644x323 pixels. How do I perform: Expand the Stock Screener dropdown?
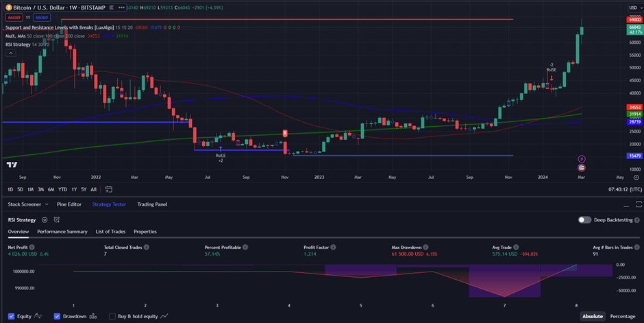pyautogui.click(x=47, y=204)
